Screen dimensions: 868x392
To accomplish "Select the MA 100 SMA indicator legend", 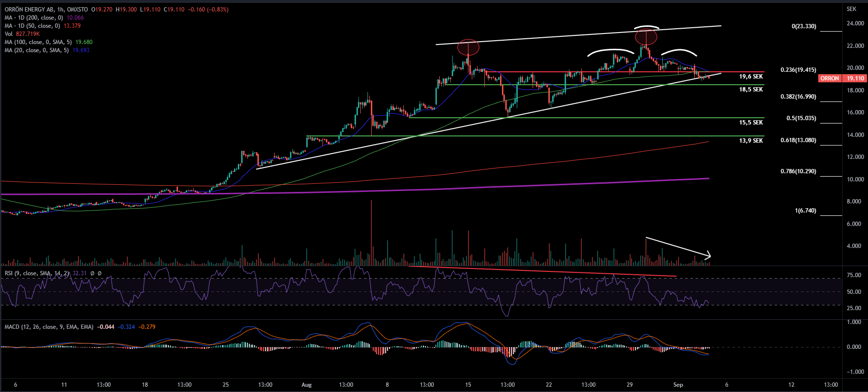I will click(38, 42).
